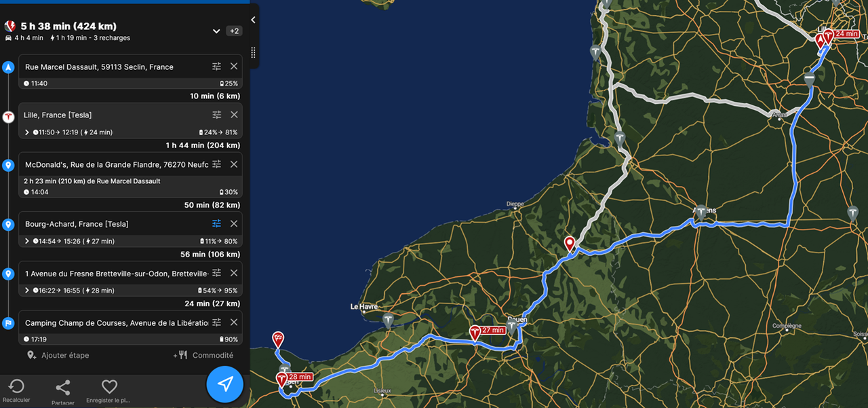This screenshot has height=408, width=868.
Task: Remove the Rue Marcel Dassault waypoint
Action: [234, 66]
